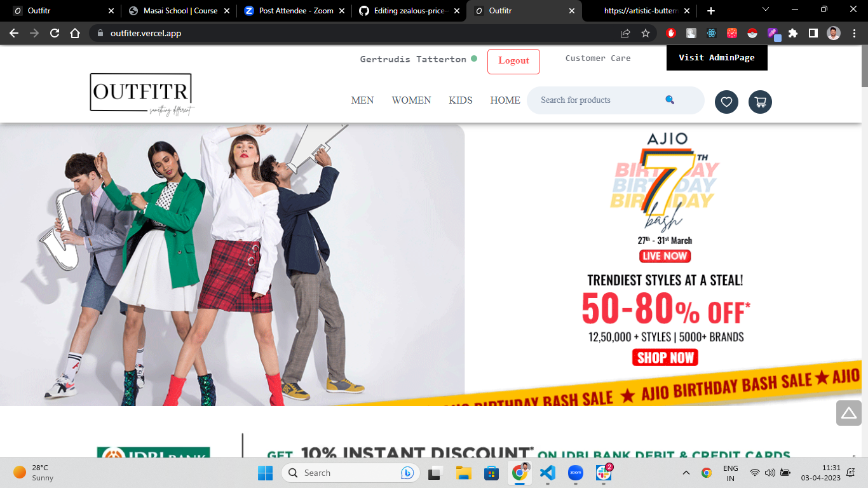Viewport: 868px width, 488px height.
Task: View site information lock icon
Action: click(x=100, y=33)
